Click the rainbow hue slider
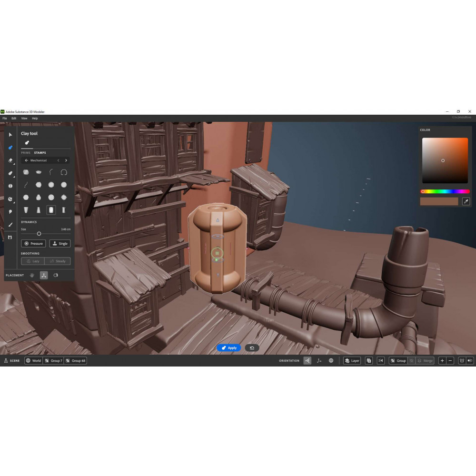Viewport: 476px width, 476px height. pos(445,191)
